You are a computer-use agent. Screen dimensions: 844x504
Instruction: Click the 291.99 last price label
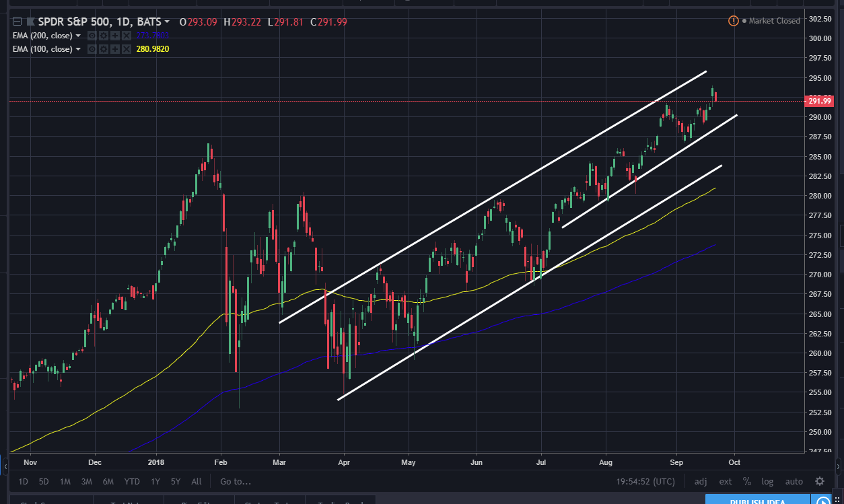(x=818, y=100)
